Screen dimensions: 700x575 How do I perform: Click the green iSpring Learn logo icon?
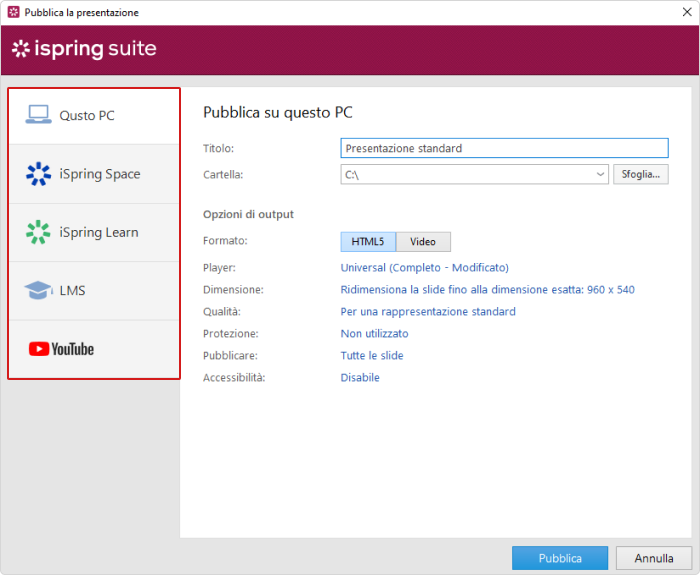38,232
